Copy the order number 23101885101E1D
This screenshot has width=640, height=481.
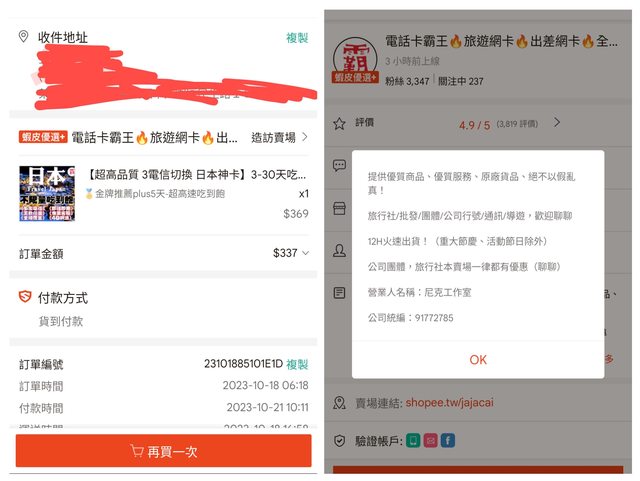297,365
